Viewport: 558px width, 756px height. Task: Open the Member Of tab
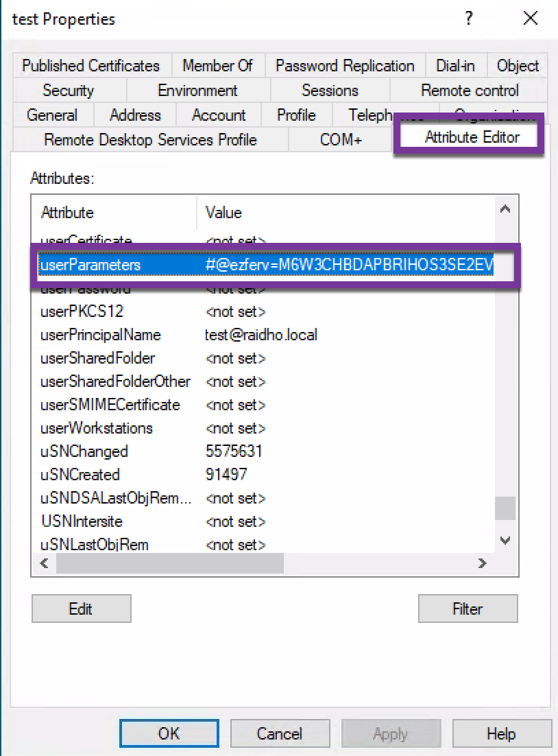coord(218,65)
